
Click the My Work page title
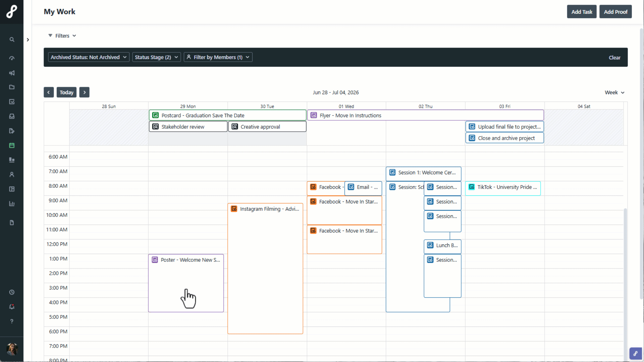tap(60, 12)
